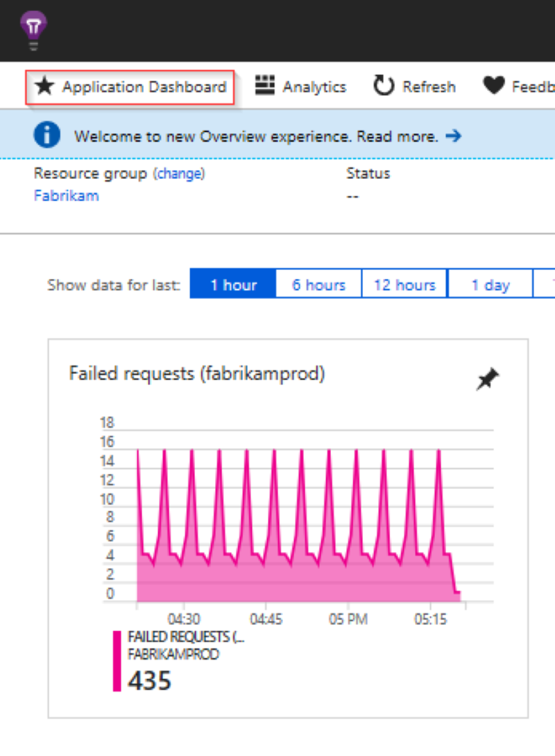Click the star icon beside Application Dashboard
Viewport: 555px width, 756px height.
pos(44,86)
